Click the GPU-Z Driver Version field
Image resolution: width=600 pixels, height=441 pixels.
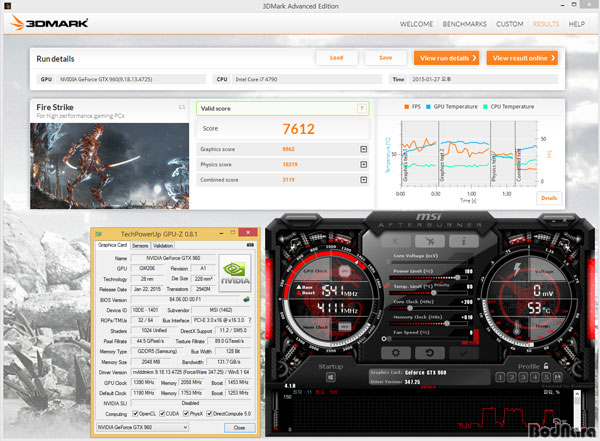pos(191,372)
